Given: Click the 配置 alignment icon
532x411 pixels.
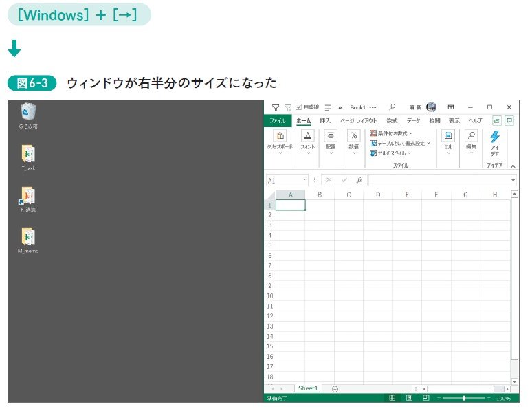Looking at the screenshot, I should pyautogui.click(x=331, y=136).
